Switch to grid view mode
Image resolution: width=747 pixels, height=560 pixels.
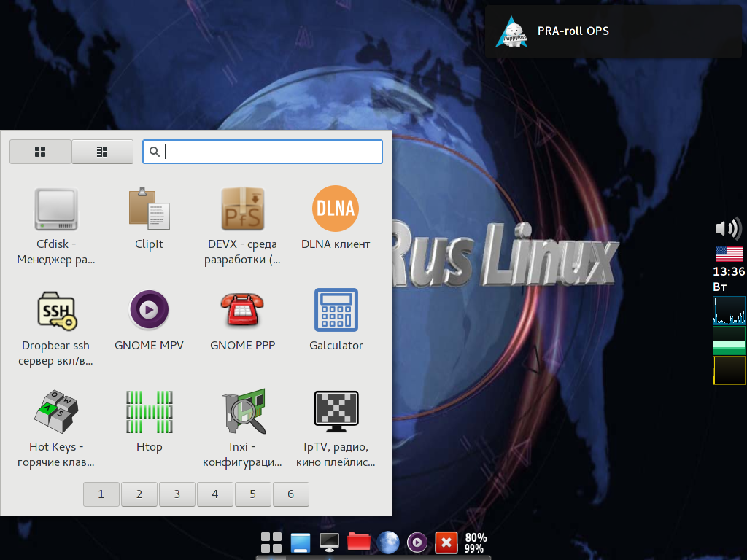tap(40, 152)
